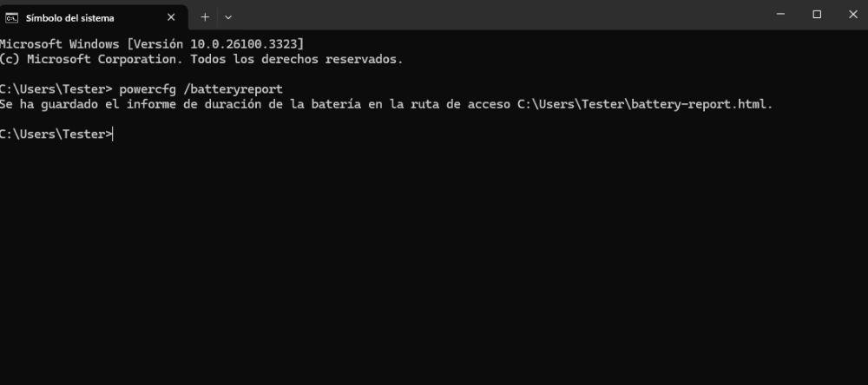Minimize the terminal window
Image resolution: width=868 pixels, height=385 pixels.
pyautogui.click(x=778, y=15)
